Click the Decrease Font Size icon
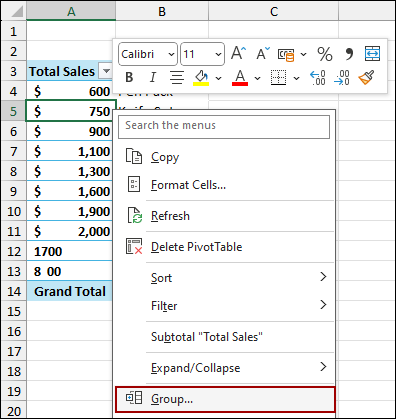This screenshot has height=419, width=396. click(263, 54)
